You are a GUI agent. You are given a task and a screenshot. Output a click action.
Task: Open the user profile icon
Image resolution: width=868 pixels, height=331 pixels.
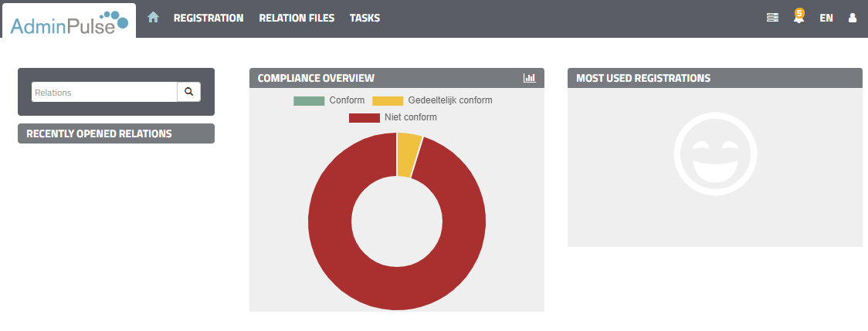click(853, 18)
